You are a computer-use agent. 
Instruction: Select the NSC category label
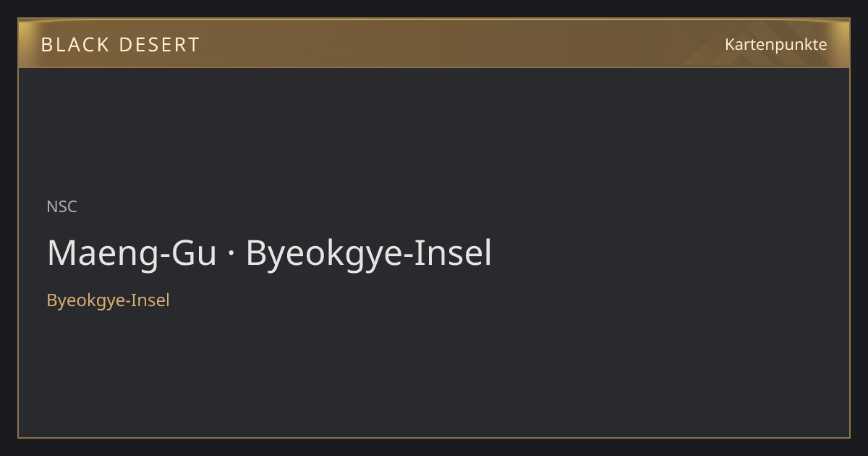click(x=61, y=207)
